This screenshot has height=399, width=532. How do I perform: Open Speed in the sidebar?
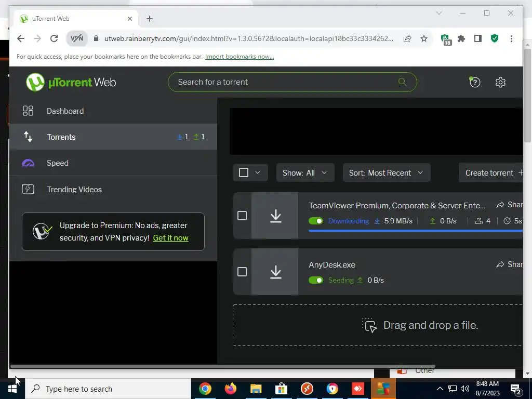[x=113, y=163]
